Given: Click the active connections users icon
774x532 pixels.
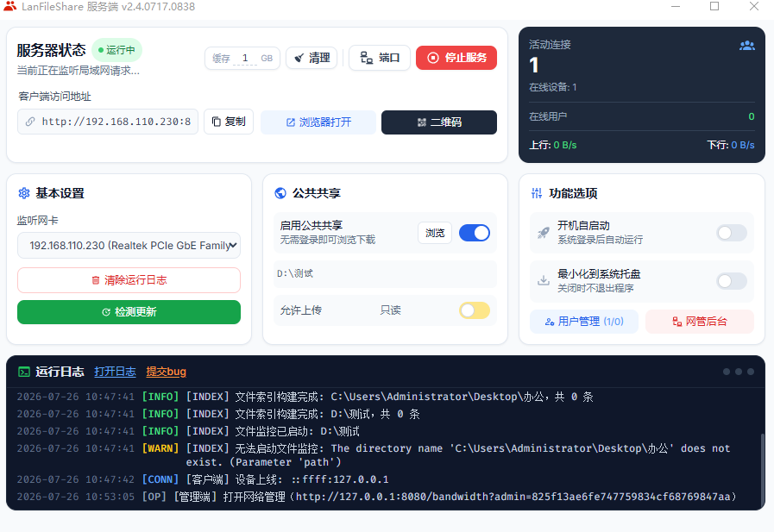Looking at the screenshot, I should pyautogui.click(x=747, y=46).
